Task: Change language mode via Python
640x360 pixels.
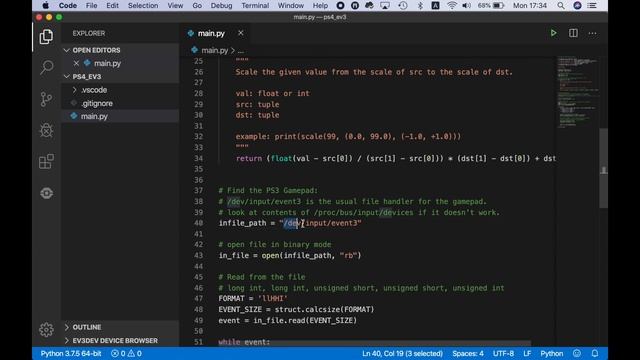Action: click(551, 353)
